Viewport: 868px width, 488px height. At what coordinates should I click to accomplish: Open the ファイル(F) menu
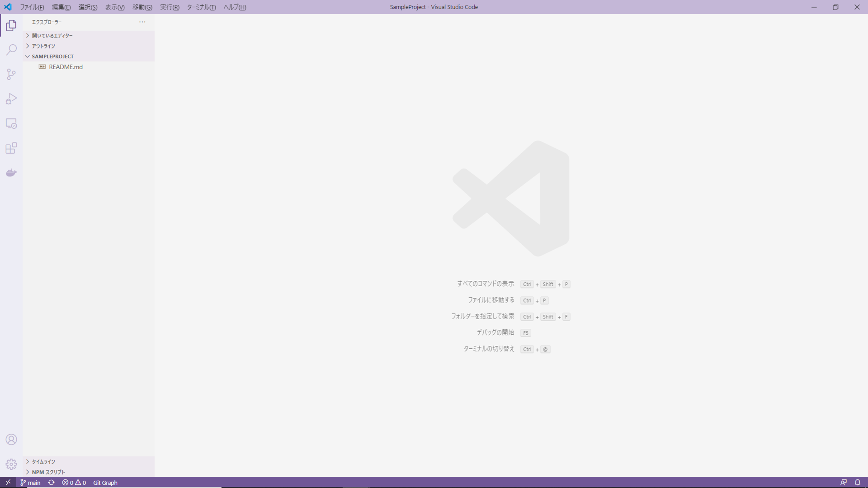coord(32,7)
